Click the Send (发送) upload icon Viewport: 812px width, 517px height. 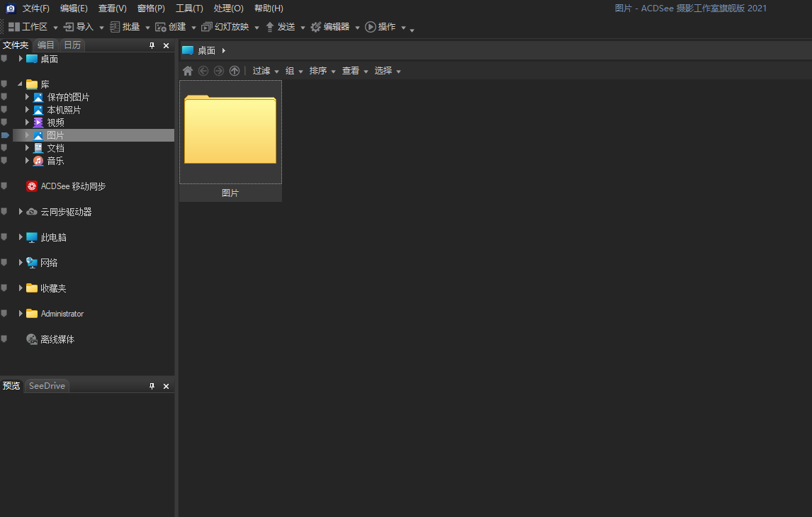point(270,27)
